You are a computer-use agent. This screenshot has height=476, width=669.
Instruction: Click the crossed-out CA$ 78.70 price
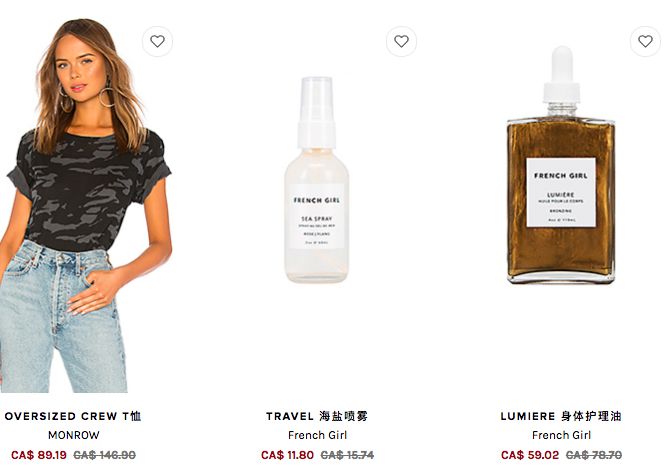tap(594, 455)
